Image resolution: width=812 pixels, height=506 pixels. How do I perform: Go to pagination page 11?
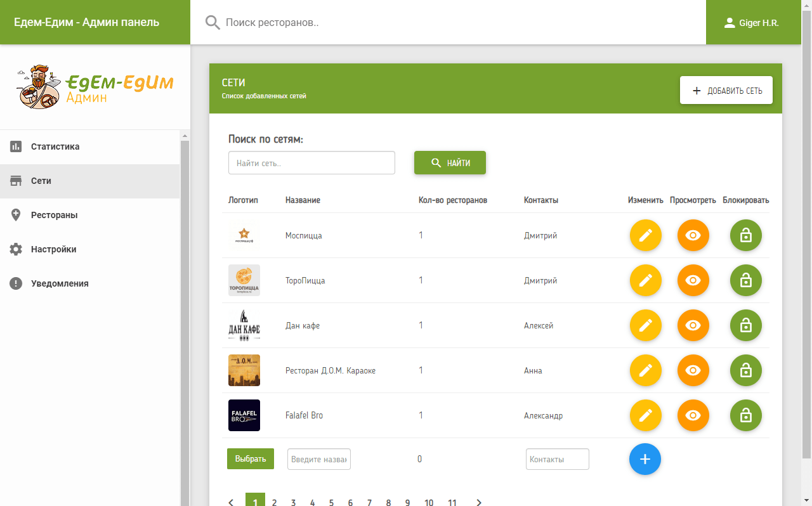pos(452,502)
